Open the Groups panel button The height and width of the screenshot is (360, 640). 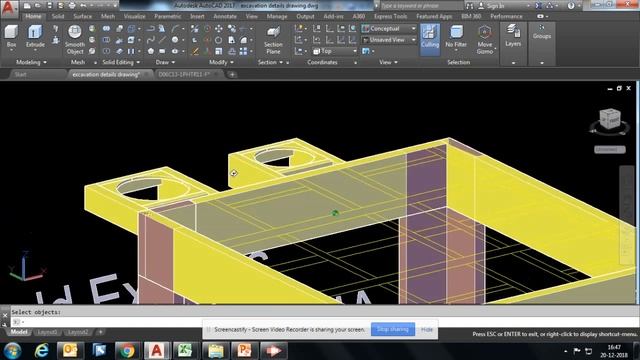click(542, 32)
